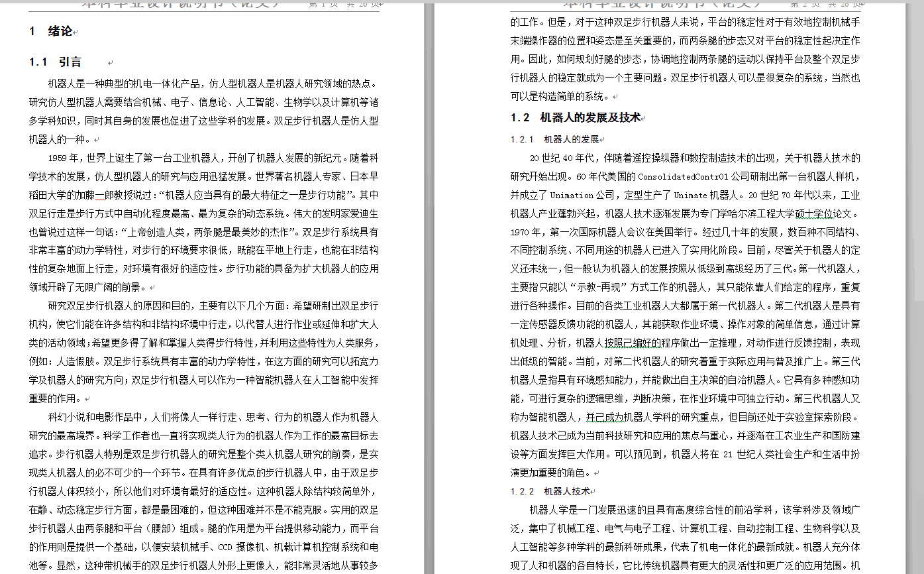Click the phrase "人造假肢"
924x574 pixels.
77,362
